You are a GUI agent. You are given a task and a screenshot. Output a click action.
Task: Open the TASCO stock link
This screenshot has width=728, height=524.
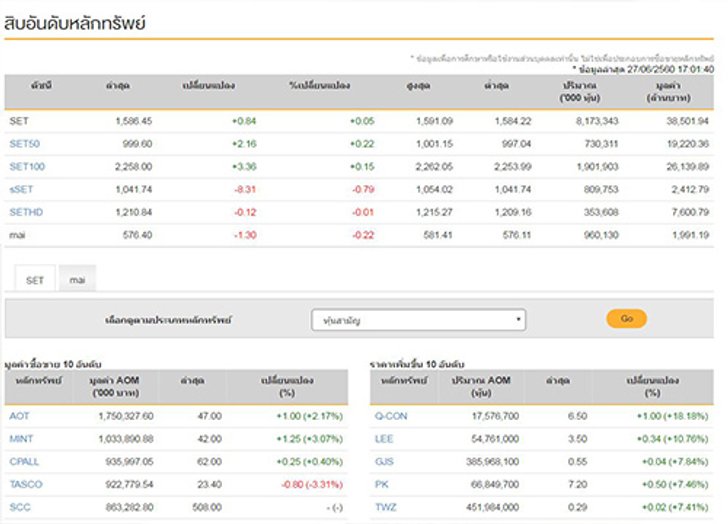coord(26,485)
